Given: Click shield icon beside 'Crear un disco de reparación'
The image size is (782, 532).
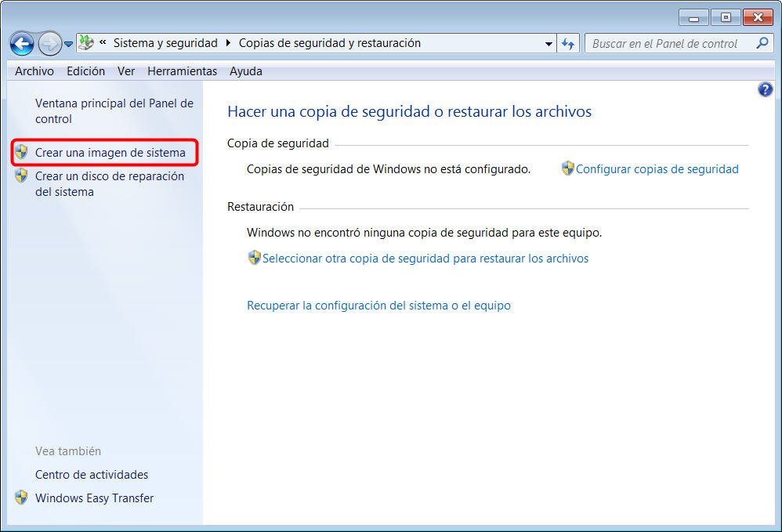Looking at the screenshot, I should pos(21,176).
